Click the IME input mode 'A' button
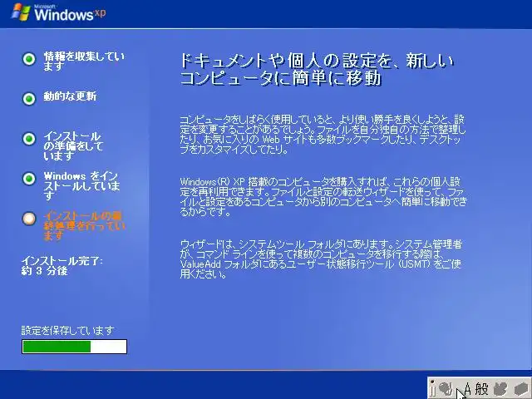 click(467, 389)
